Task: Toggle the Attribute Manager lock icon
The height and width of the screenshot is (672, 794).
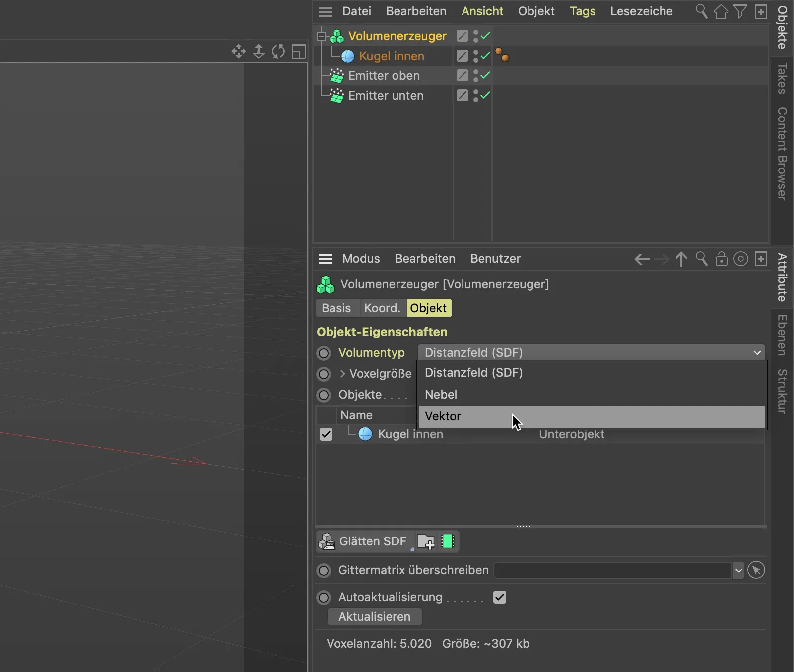Action: [721, 259]
